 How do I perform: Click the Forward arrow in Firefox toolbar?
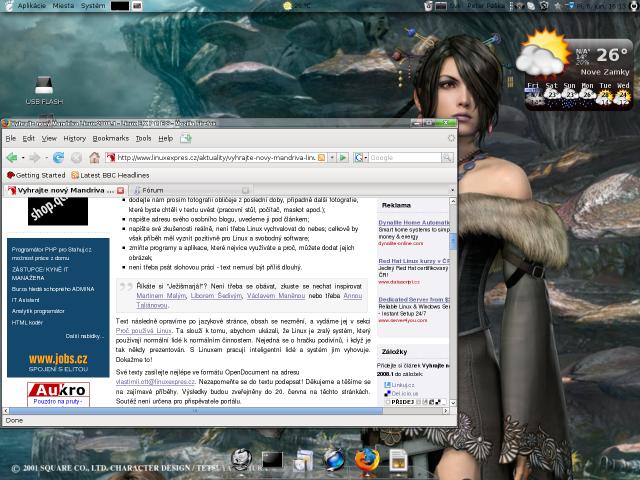pyautogui.click(x=34, y=158)
